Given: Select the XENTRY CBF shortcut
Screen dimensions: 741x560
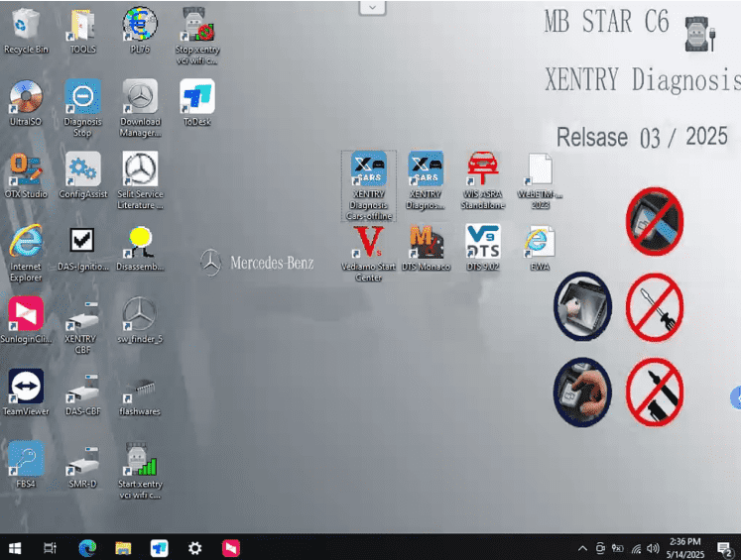Looking at the screenshot, I should tap(82, 326).
